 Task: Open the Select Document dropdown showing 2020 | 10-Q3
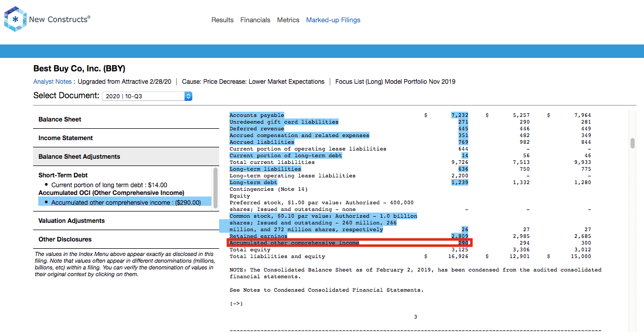point(147,96)
